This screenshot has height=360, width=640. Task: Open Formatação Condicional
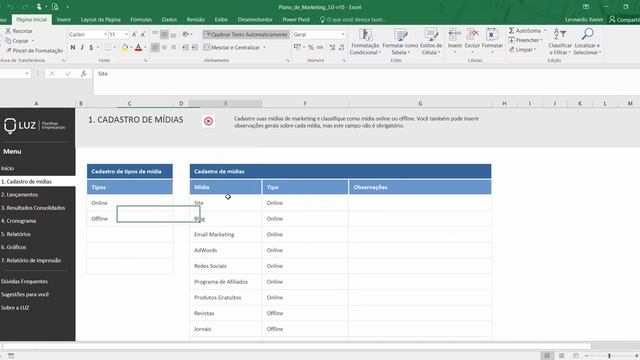pyautogui.click(x=365, y=42)
